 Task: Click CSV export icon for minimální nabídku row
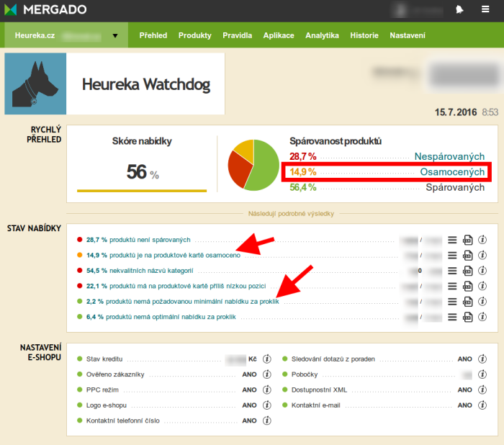[x=467, y=302]
